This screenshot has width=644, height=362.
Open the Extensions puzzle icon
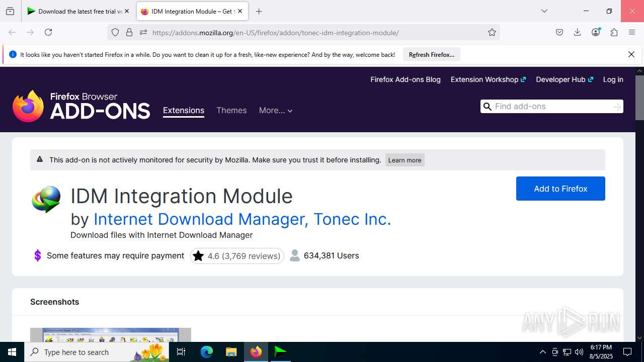pyautogui.click(x=614, y=32)
